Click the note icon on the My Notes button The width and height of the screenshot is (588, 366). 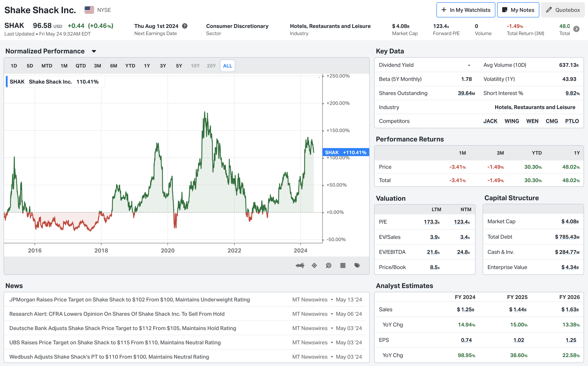(x=504, y=10)
